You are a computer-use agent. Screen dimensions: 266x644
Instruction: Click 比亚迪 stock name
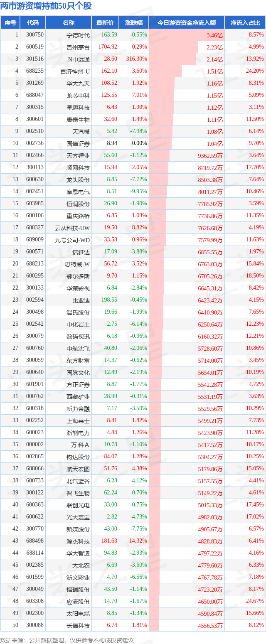(81, 300)
